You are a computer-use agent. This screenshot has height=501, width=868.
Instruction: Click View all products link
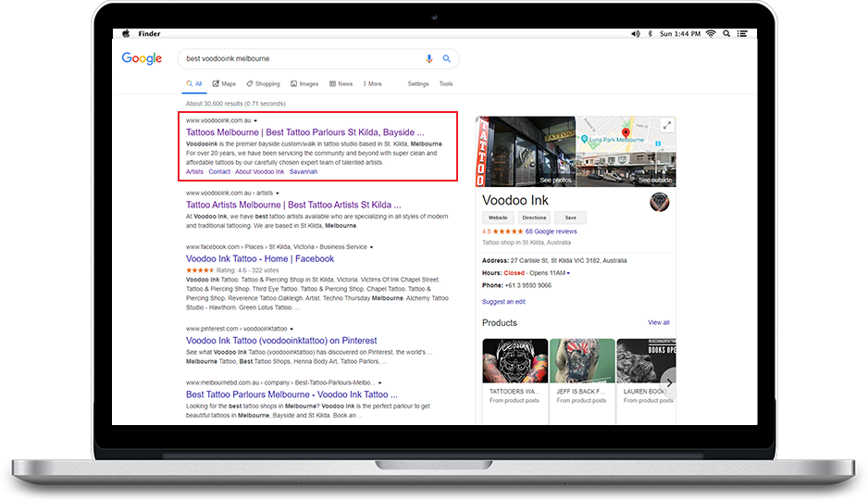[x=659, y=322]
